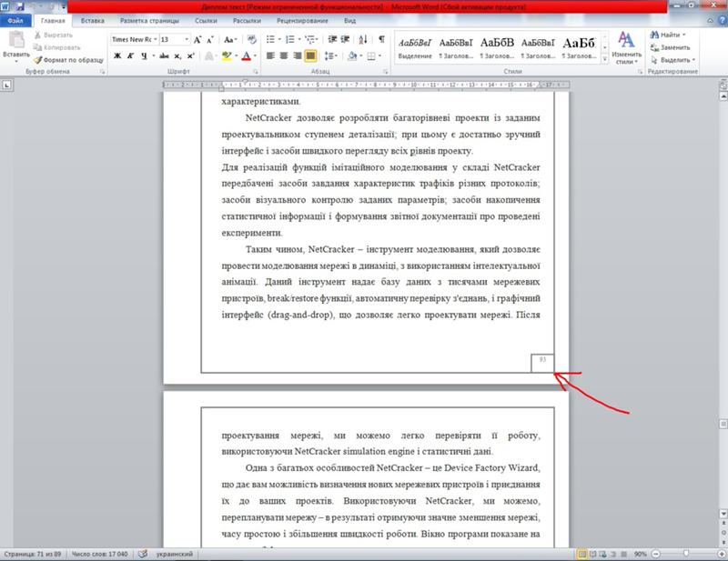Viewport: 728px width, 561px height.
Task: Center align the text
Action: pyautogui.click(x=284, y=56)
